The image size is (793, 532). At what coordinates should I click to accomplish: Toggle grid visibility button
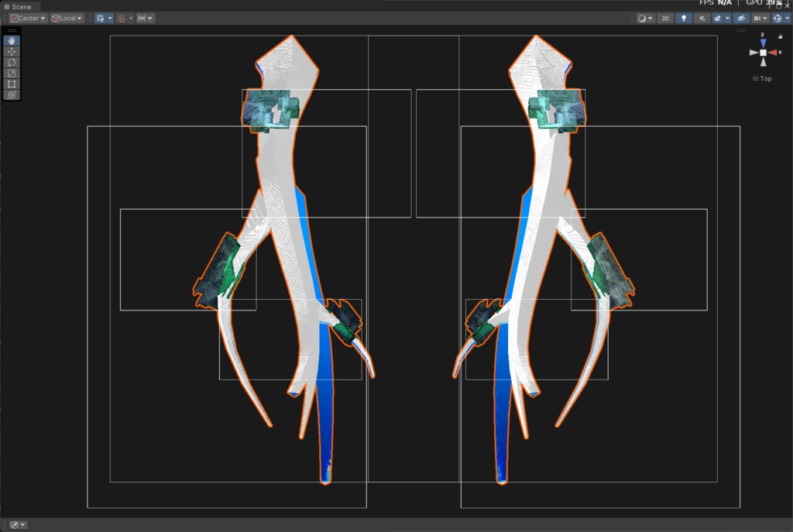click(100, 19)
